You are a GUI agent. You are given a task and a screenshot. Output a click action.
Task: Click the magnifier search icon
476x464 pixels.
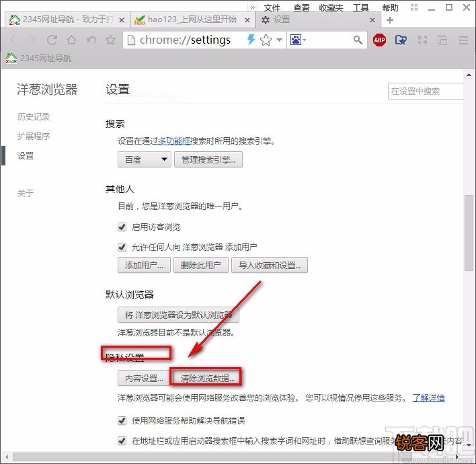pyautogui.click(x=358, y=40)
